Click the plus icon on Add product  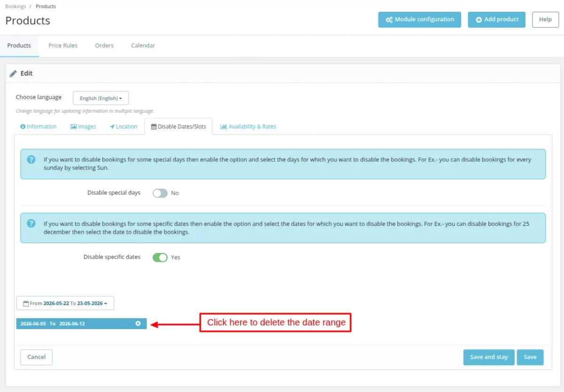point(479,20)
